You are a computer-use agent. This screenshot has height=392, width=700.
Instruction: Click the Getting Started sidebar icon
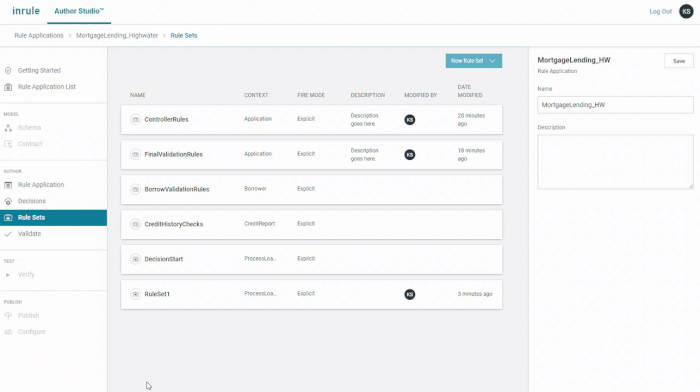pos(8,71)
